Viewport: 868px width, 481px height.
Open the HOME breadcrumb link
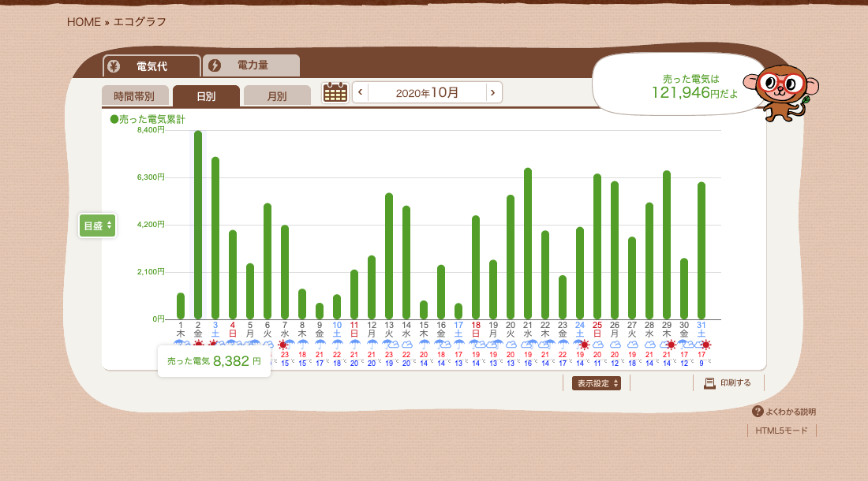[84, 22]
